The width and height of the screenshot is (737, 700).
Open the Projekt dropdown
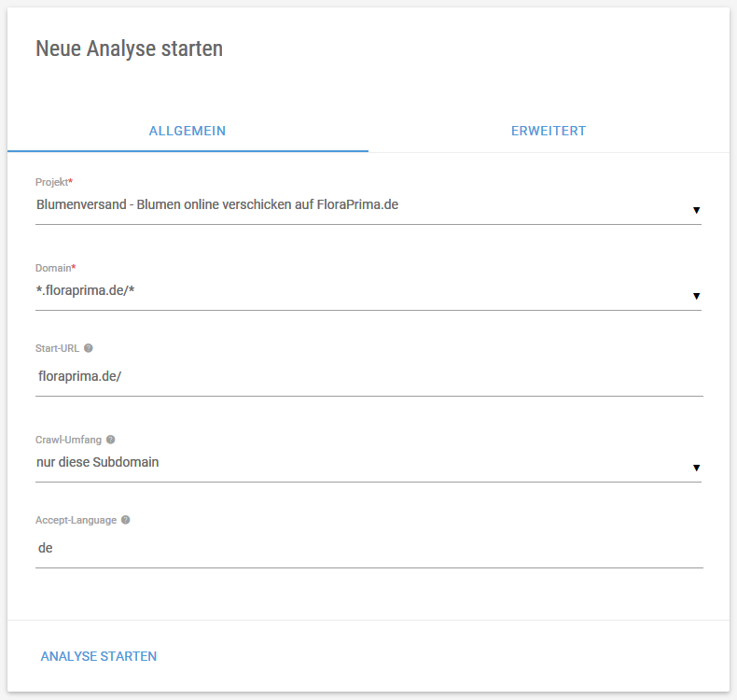click(368, 205)
